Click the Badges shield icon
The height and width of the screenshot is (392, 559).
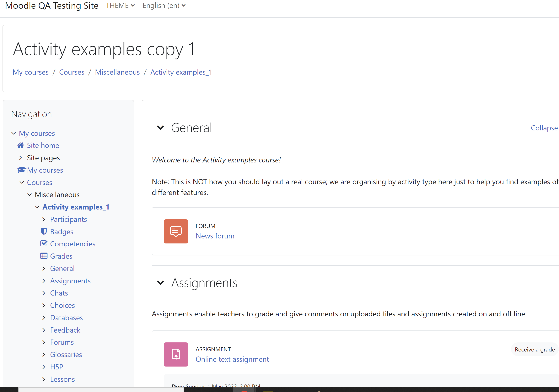click(x=44, y=231)
